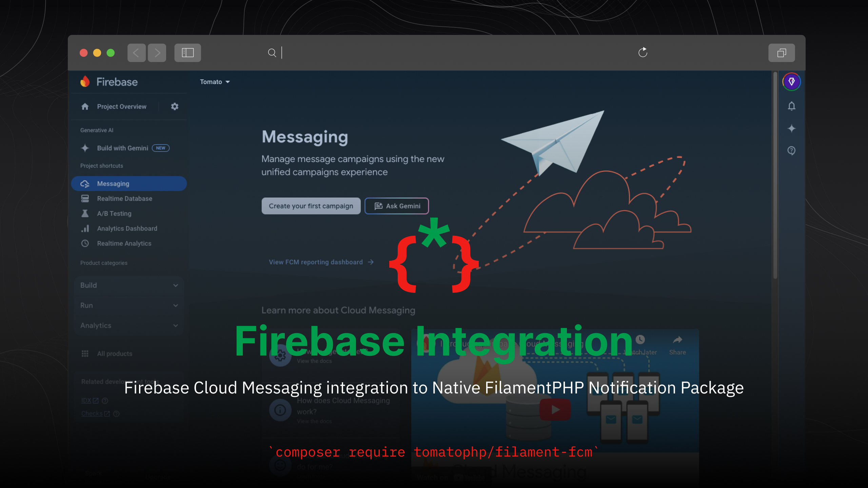Expand the Run product category
The width and height of the screenshot is (868, 488).
[x=129, y=304]
